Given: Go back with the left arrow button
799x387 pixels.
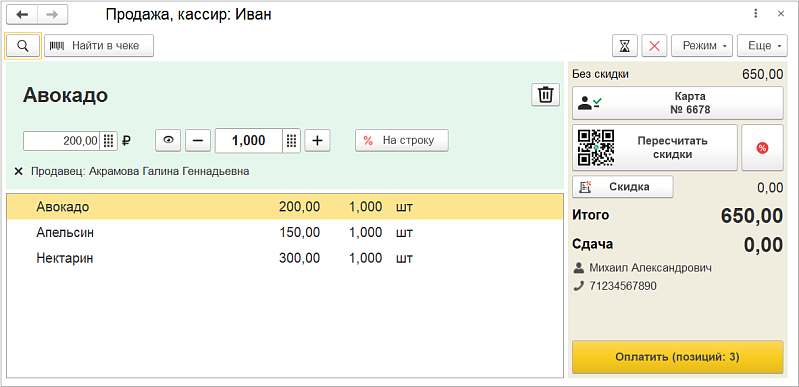Looking at the screenshot, I should pyautogui.click(x=22, y=15).
